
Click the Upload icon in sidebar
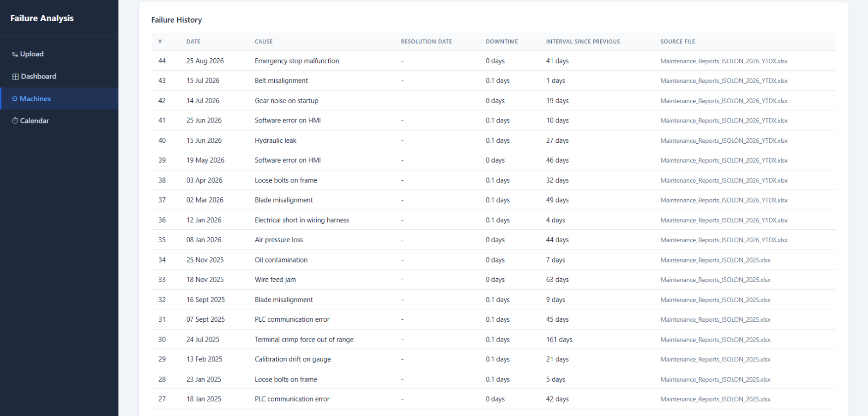click(x=15, y=54)
